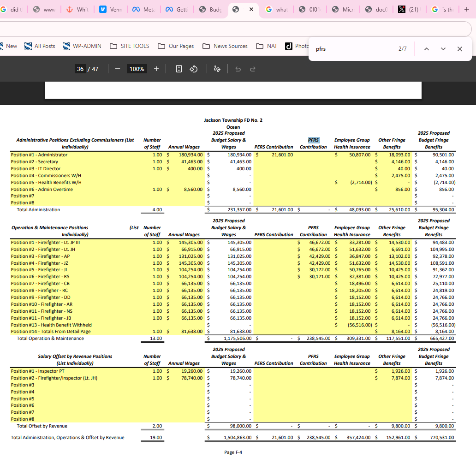Screen dimensions: 476x476
Task: Switch to the 'is th' Google tab
Action: coord(443,9)
